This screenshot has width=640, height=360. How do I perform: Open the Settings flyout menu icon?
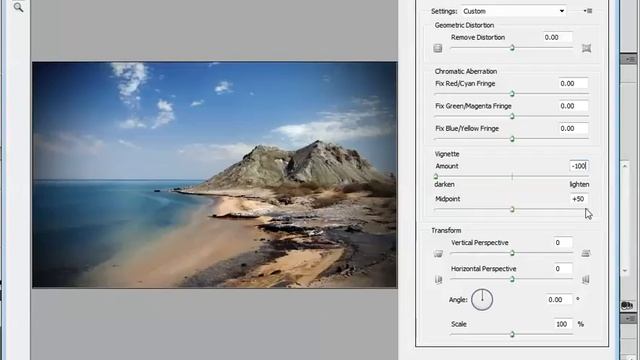point(588,11)
